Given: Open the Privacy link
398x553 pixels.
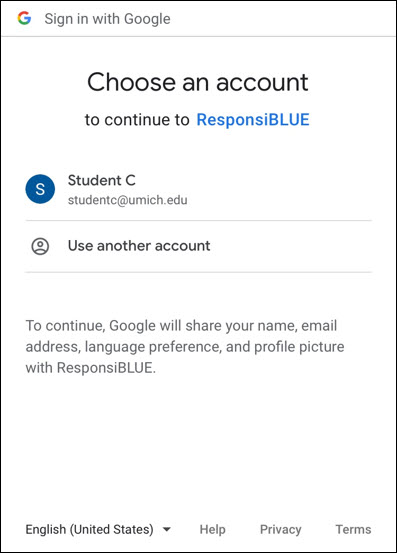Looking at the screenshot, I should coord(281,529).
